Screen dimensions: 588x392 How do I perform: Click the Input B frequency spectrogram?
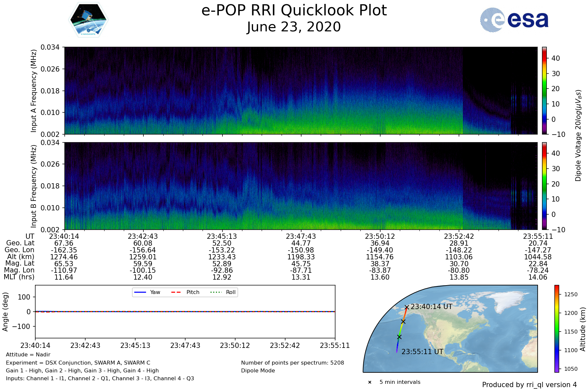tap(301, 186)
